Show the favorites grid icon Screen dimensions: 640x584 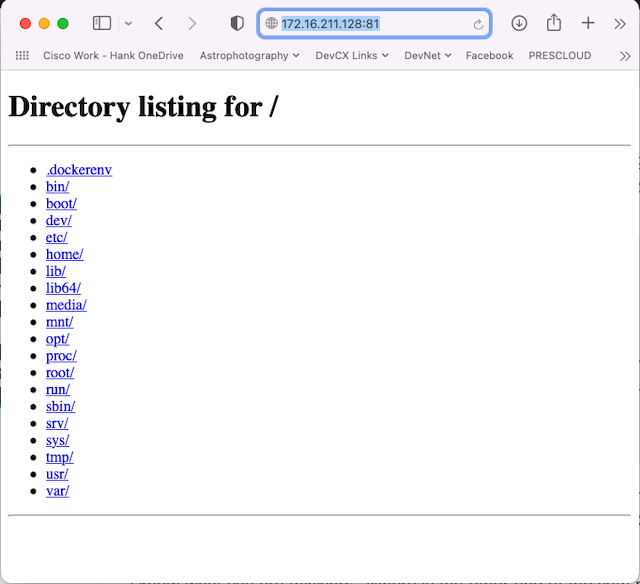[x=22, y=56]
